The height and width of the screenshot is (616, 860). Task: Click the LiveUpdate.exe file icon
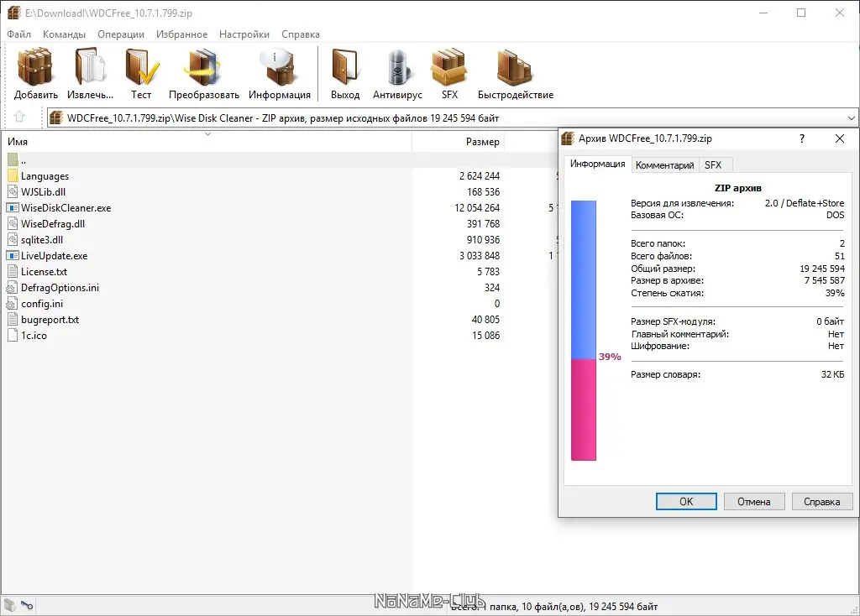13,255
